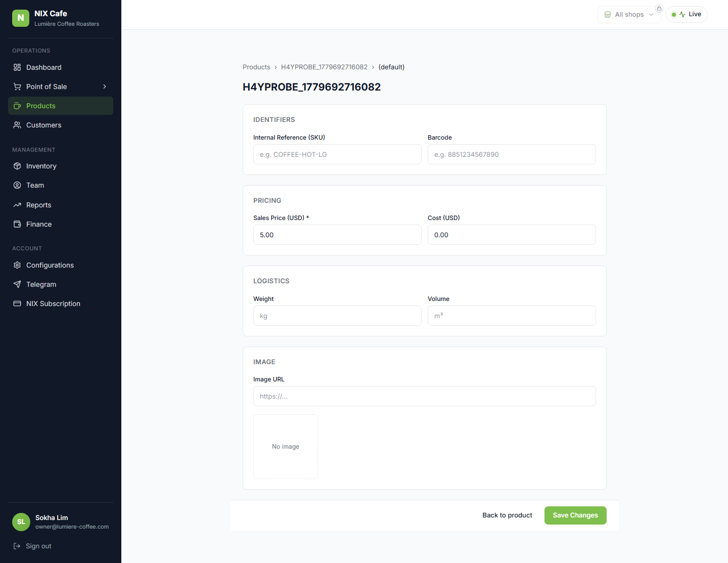Click the NIX Cafe green logo icon
Screen dimensions: 728x563
click(21, 18)
